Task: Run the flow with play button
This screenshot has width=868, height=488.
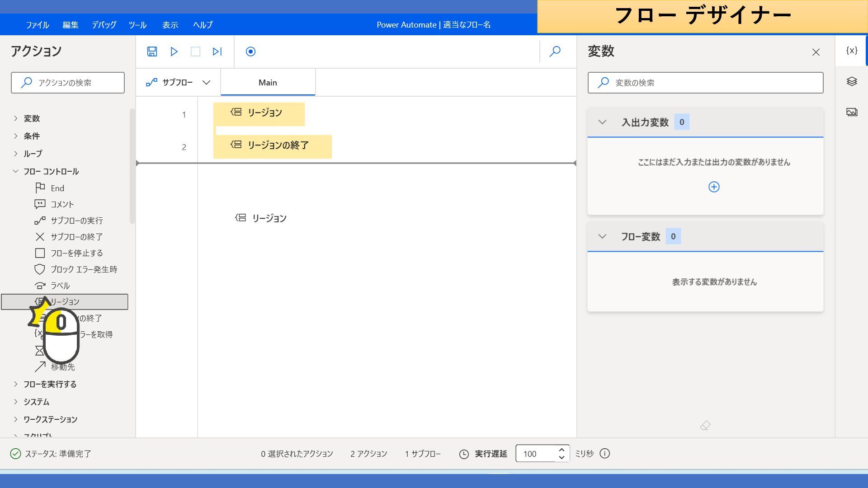Action: (x=174, y=52)
